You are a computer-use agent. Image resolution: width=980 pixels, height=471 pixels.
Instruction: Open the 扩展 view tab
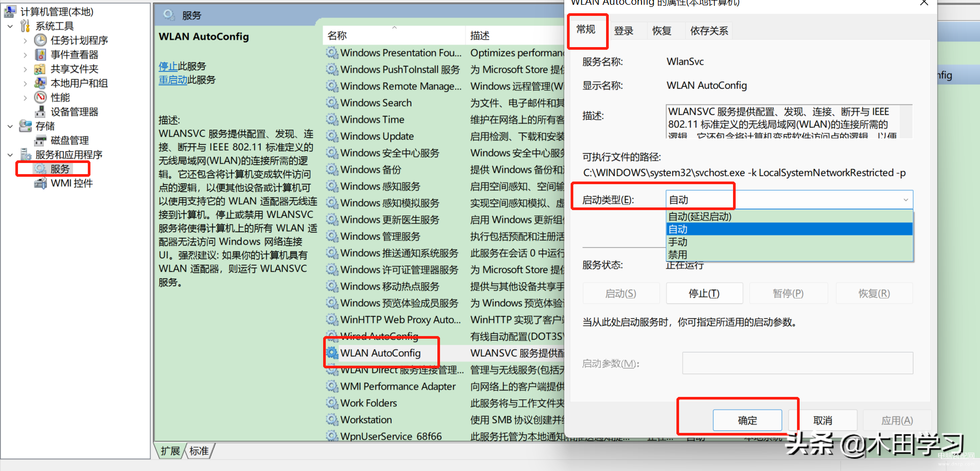[x=170, y=451]
